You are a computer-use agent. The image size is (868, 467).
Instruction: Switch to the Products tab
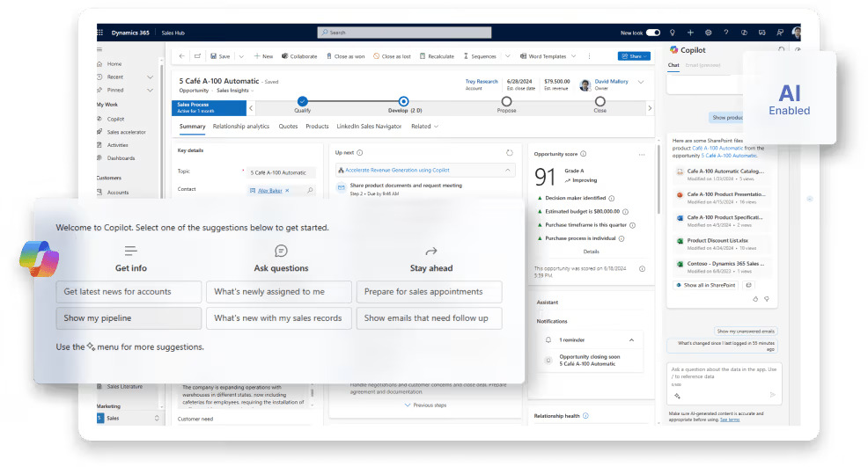(317, 127)
